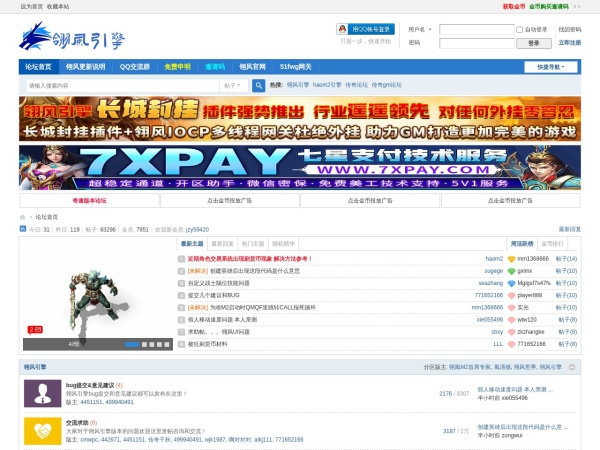Click the 登录 login button
Screen dimensions: 600x450
(534, 43)
